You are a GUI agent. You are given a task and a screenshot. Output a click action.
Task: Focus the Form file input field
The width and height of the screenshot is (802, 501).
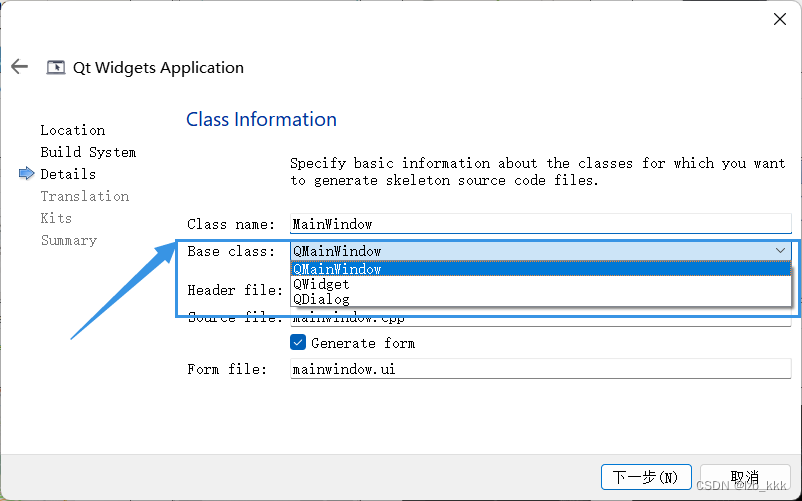[541, 369]
